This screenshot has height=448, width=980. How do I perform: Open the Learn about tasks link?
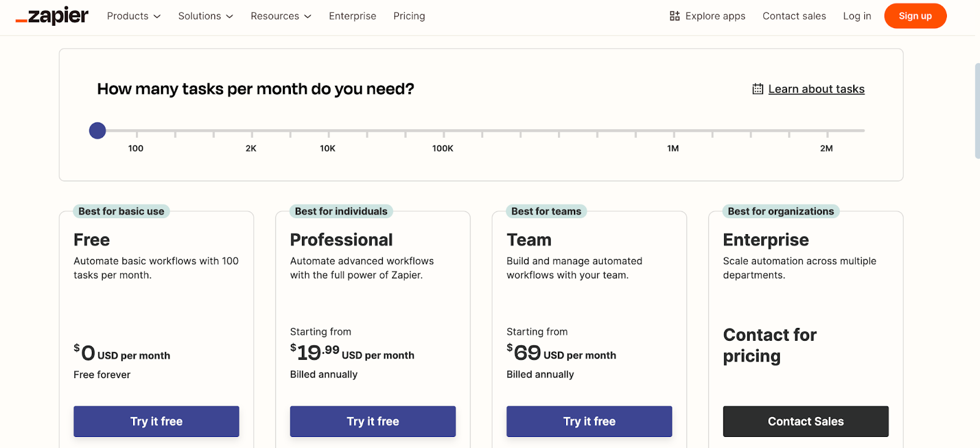click(x=816, y=88)
